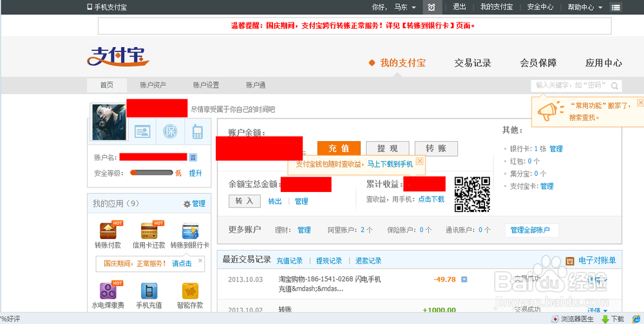
Task: Click 退出 logout link
Action: (x=459, y=7)
